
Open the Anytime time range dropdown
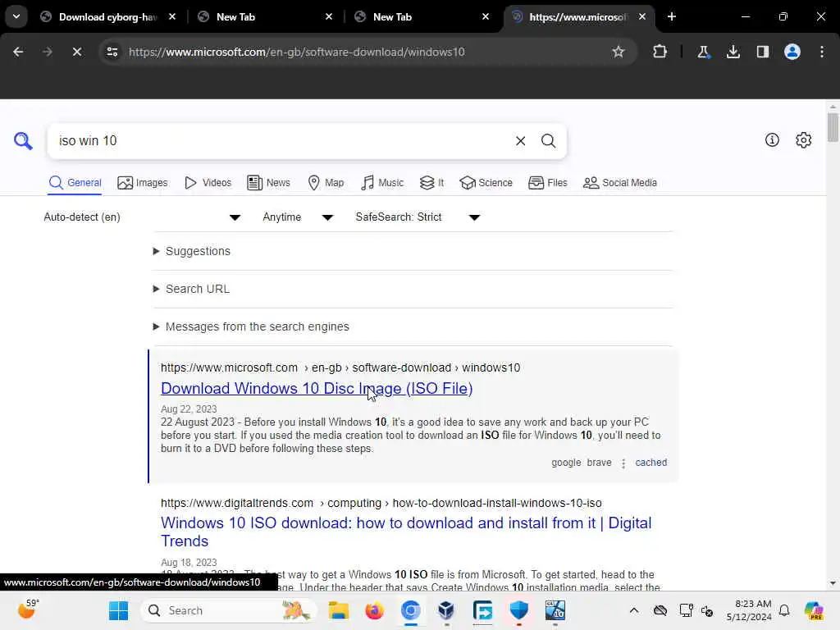click(x=298, y=217)
